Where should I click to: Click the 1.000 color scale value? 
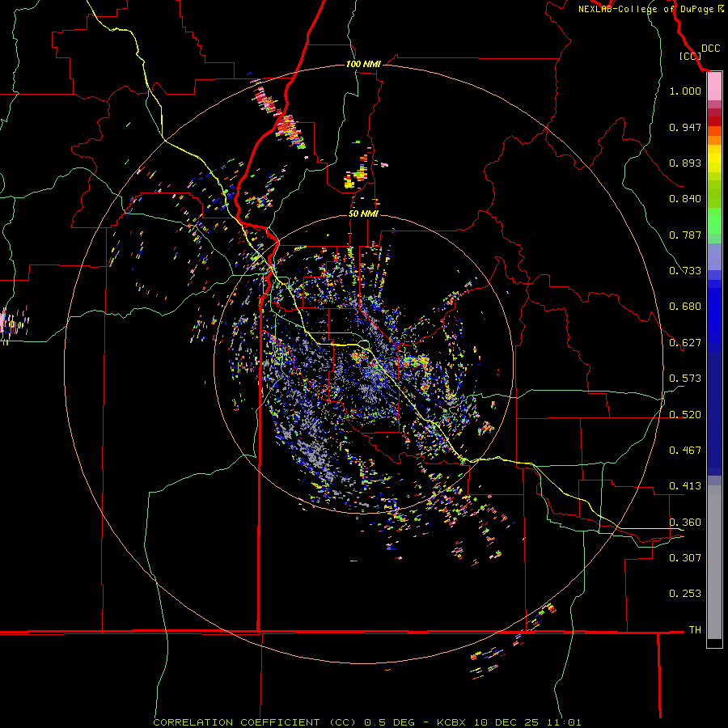click(x=685, y=91)
